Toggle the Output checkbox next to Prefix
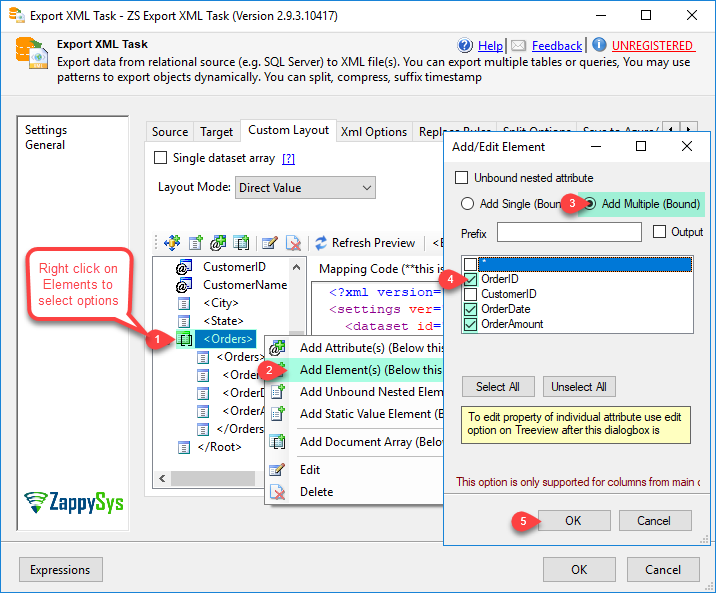The width and height of the screenshot is (716, 593). point(659,232)
